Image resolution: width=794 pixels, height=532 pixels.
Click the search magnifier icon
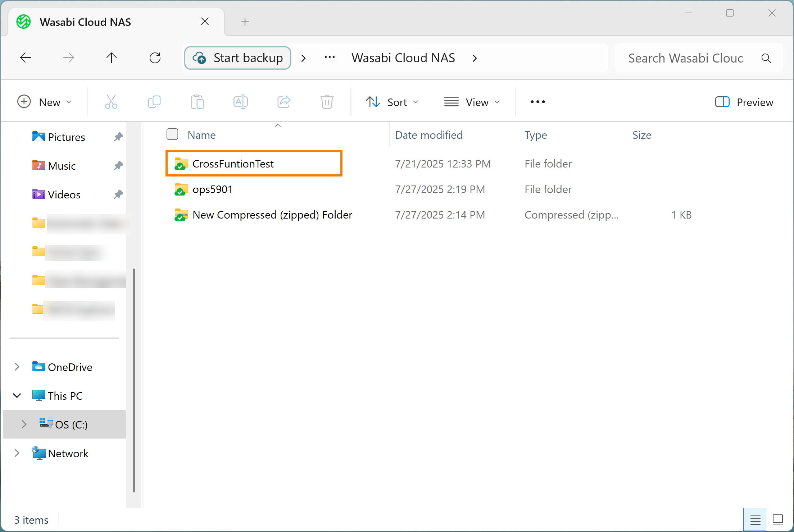coord(766,58)
